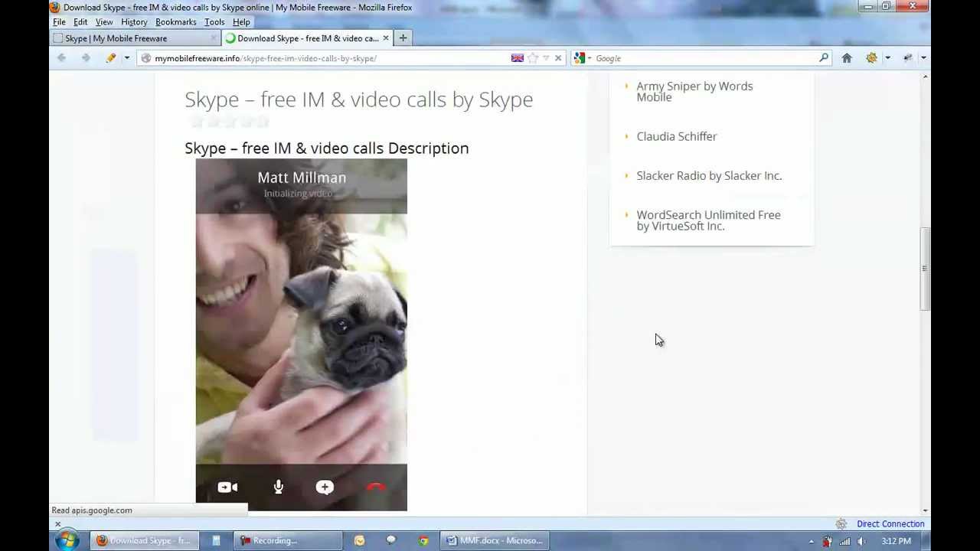The height and width of the screenshot is (551, 980).
Task: Open Slacker Radio by Slacker Inc. link
Action: pos(709,176)
